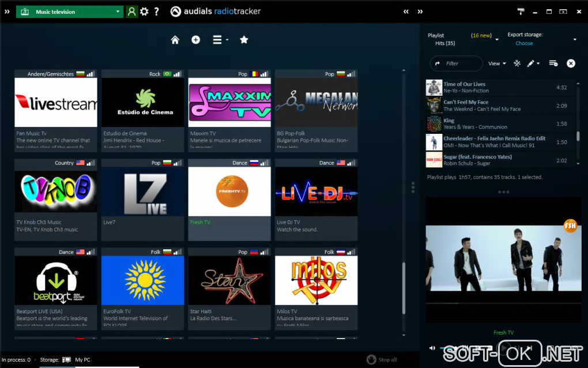The width and height of the screenshot is (588, 368).
Task: Click the My PC storage label
Action: tap(82, 360)
